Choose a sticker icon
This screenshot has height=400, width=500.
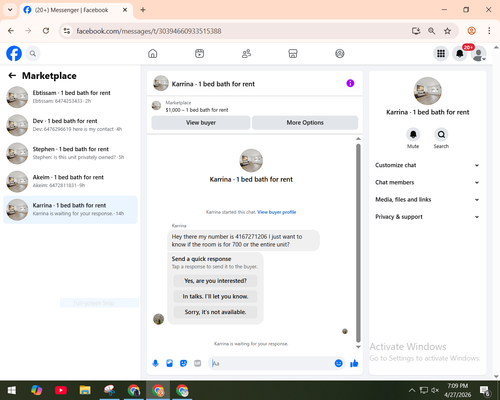(x=183, y=363)
